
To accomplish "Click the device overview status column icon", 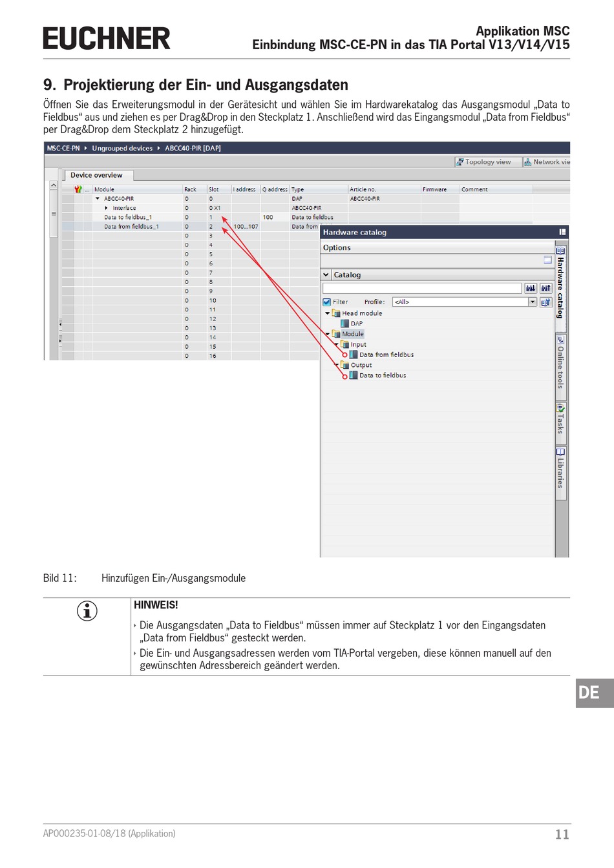I will pos(78,189).
